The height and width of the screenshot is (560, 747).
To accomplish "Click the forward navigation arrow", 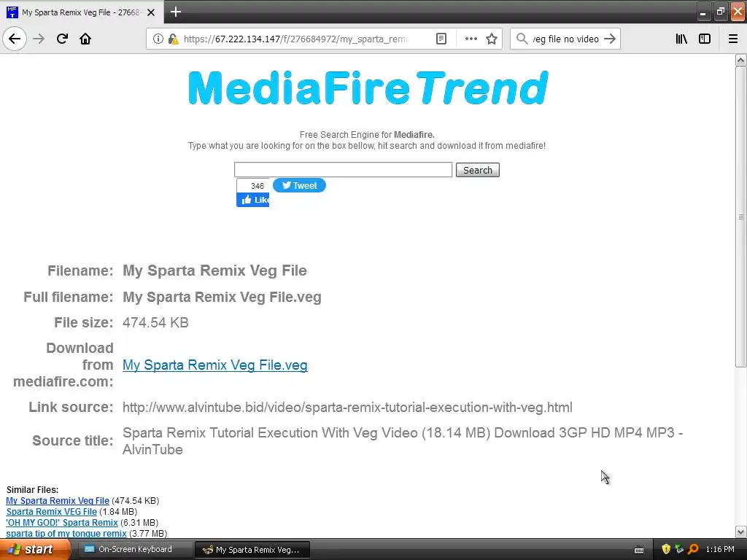I will [x=39, y=39].
